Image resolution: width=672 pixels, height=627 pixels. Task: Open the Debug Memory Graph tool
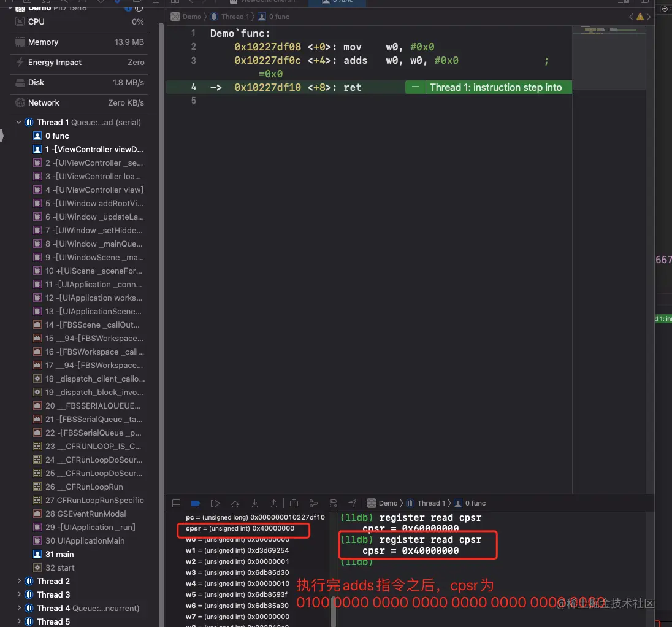point(314,503)
